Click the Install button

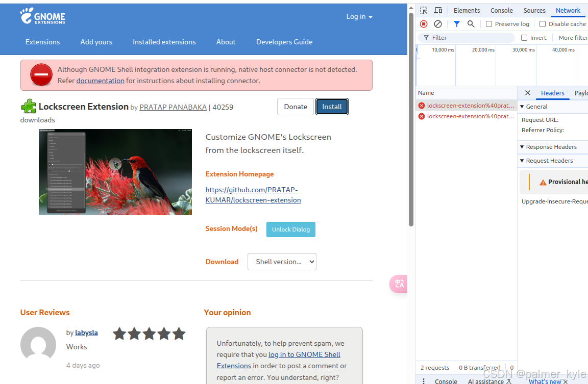(x=332, y=107)
